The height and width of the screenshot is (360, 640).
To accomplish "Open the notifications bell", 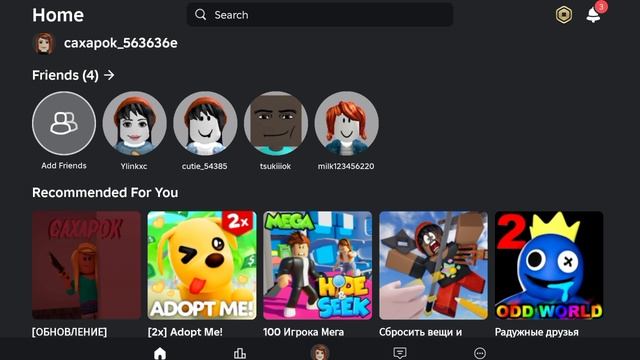I will (x=594, y=15).
